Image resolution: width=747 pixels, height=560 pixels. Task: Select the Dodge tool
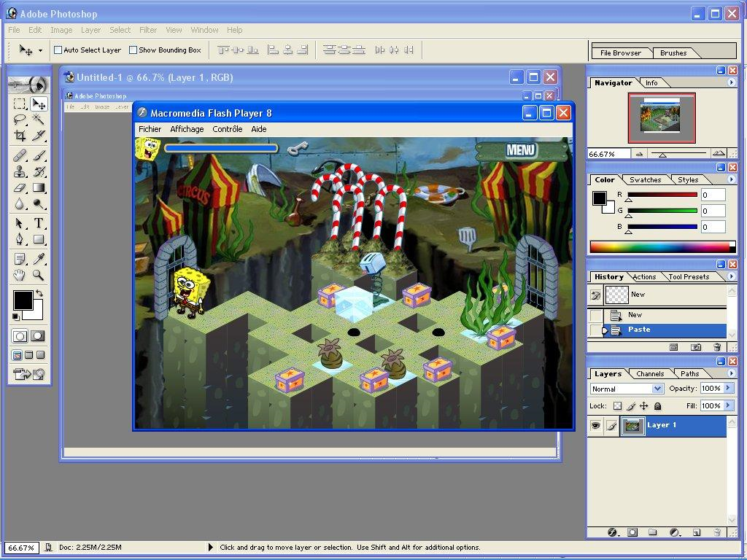click(38, 204)
